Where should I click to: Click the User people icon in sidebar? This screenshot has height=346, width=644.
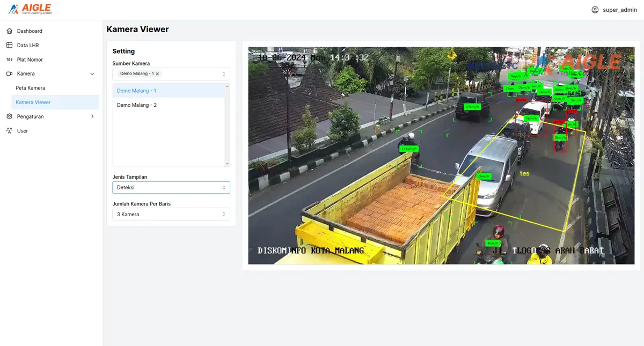point(9,130)
